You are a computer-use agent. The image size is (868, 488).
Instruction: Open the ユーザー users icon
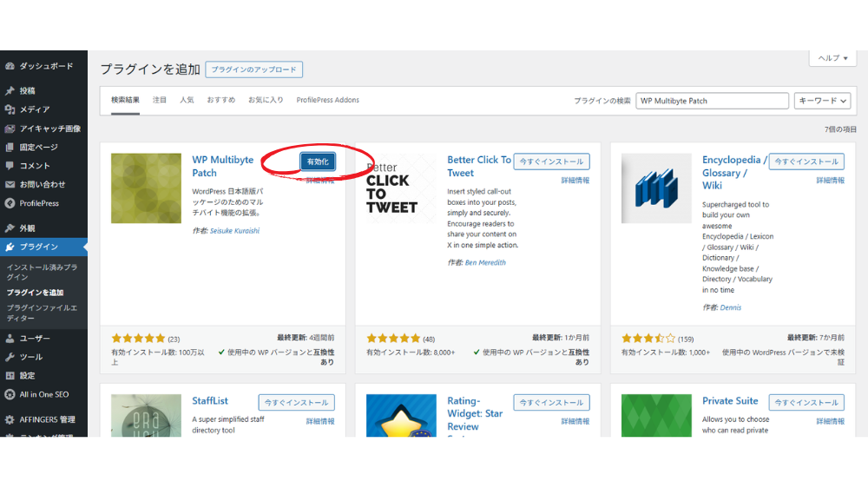10,339
